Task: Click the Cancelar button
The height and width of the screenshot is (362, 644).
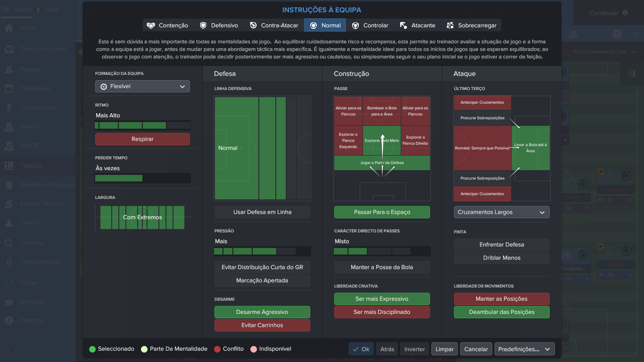Action: coord(476,349)
